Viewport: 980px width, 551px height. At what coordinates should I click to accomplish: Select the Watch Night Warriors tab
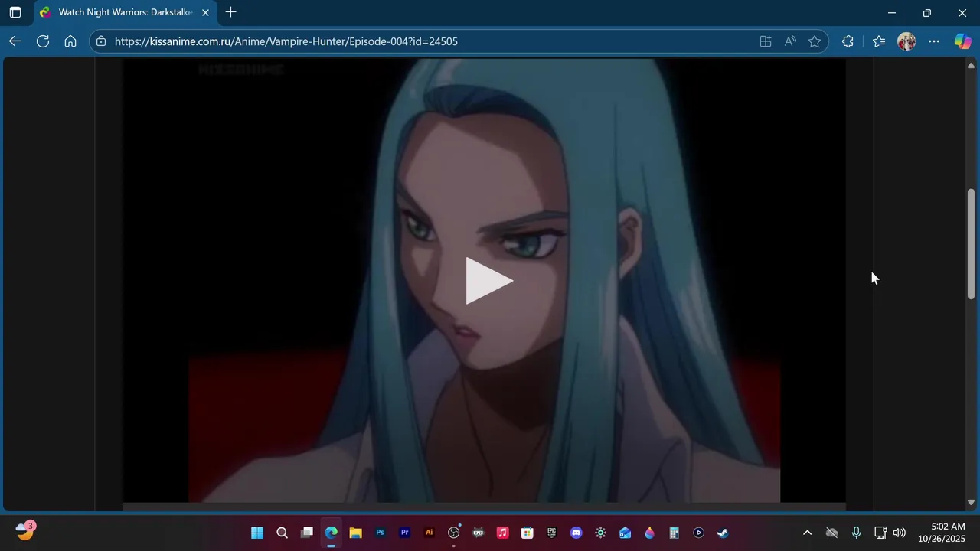point(126,12)
